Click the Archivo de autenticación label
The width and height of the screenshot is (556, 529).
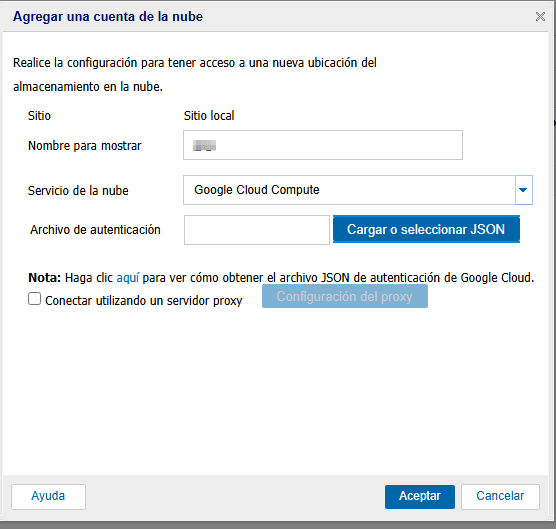point(95,230)
